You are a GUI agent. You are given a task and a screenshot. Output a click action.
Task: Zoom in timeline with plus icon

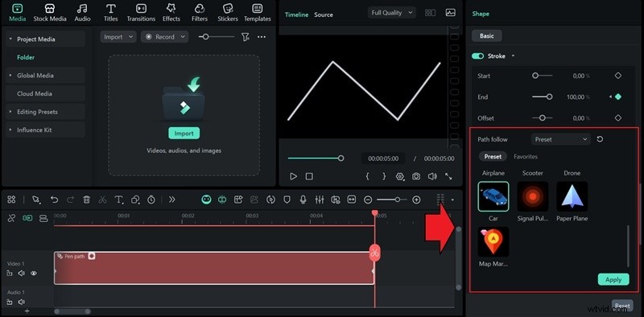[x=416, y=200]
